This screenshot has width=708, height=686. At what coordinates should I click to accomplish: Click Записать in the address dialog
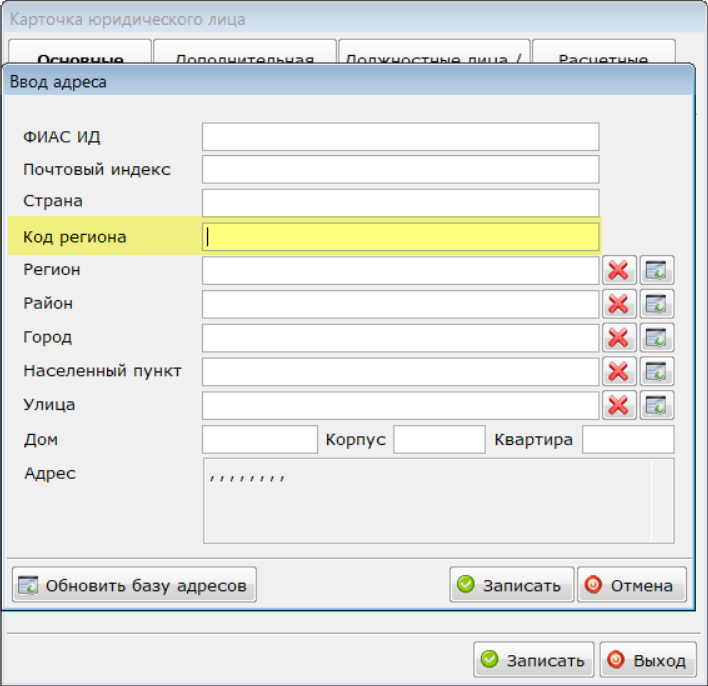[511, 585]
